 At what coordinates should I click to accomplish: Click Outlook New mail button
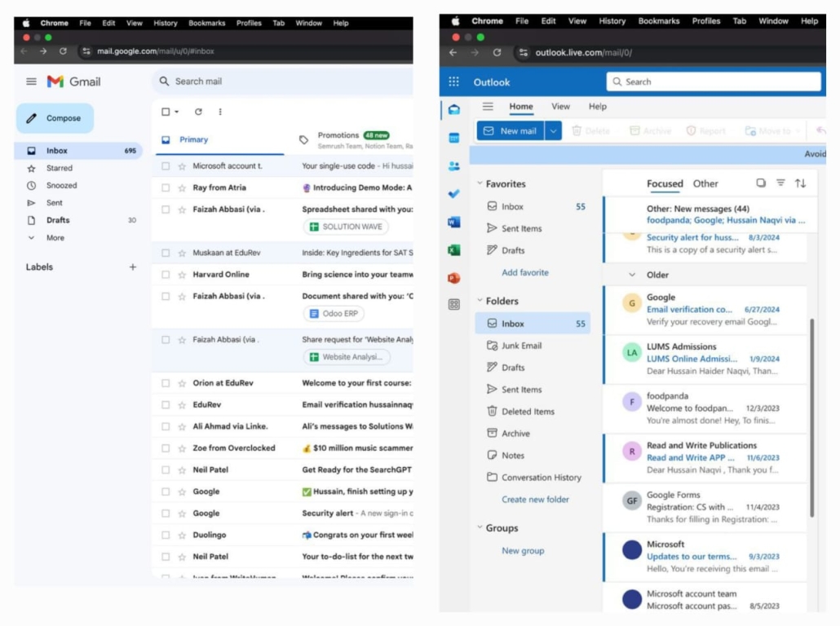click(511, 130)
